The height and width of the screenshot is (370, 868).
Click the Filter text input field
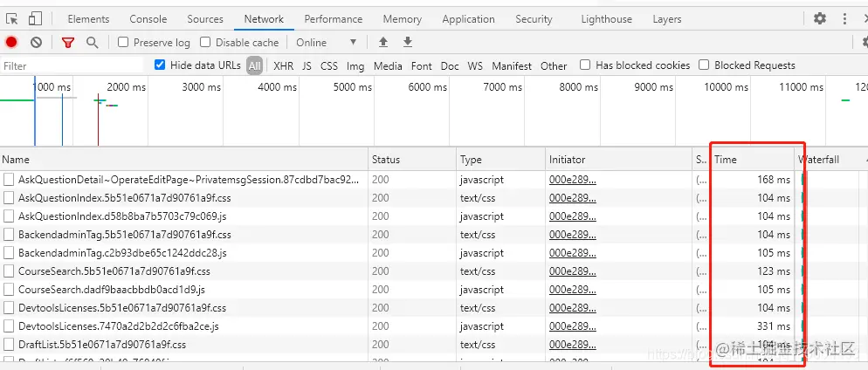[73, 65]
